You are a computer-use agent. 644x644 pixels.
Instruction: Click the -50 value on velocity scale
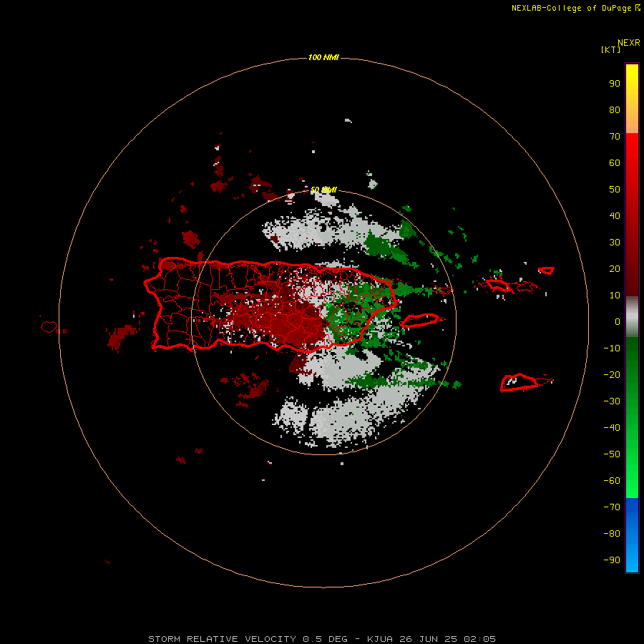612,454
